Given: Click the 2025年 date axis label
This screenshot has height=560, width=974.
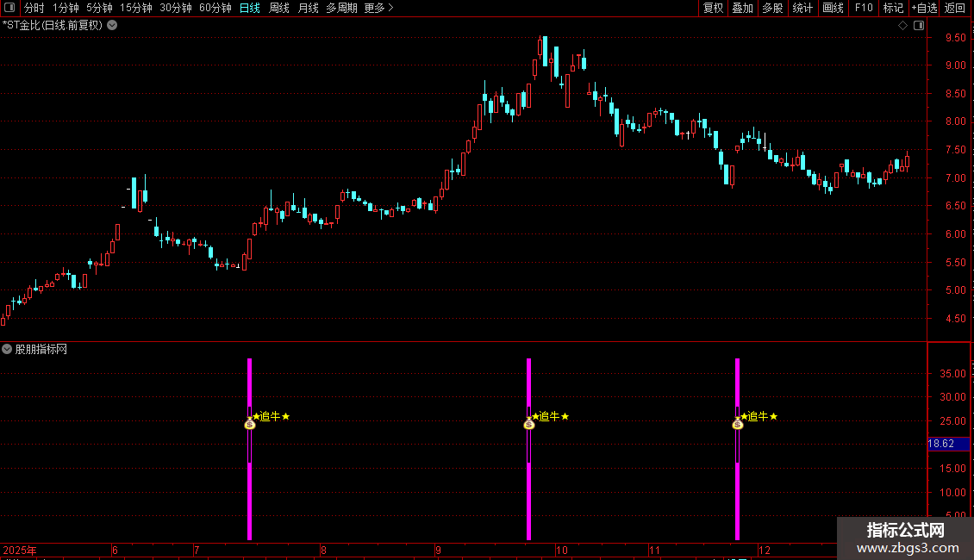Looking at the screenshot, I should (20, 550).
